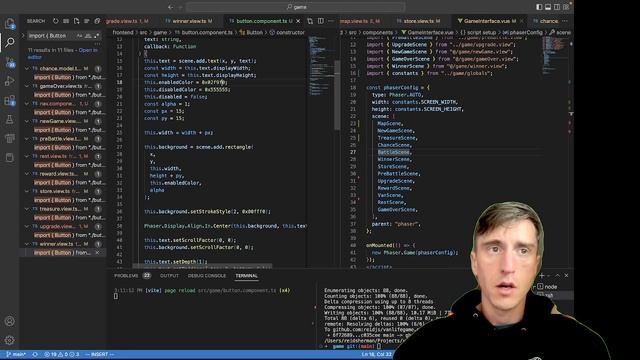Viewport: 640px width, 360px height.
Task: Open the Testing flask icon
Action: click(x=10, y=119)
